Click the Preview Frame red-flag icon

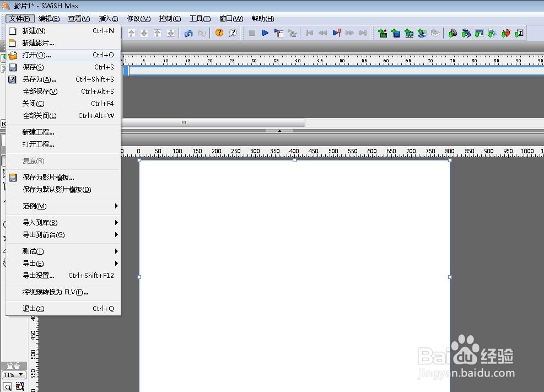[337, 33]
